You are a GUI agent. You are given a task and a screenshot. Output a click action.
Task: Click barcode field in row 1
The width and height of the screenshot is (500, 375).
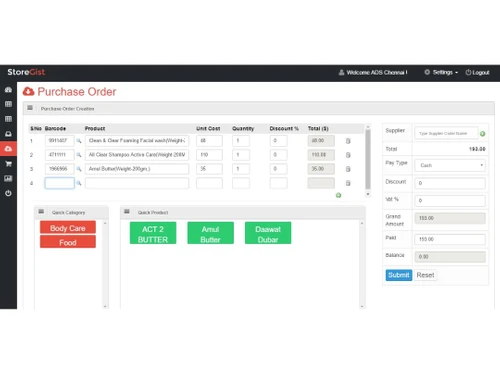point(60,141)
